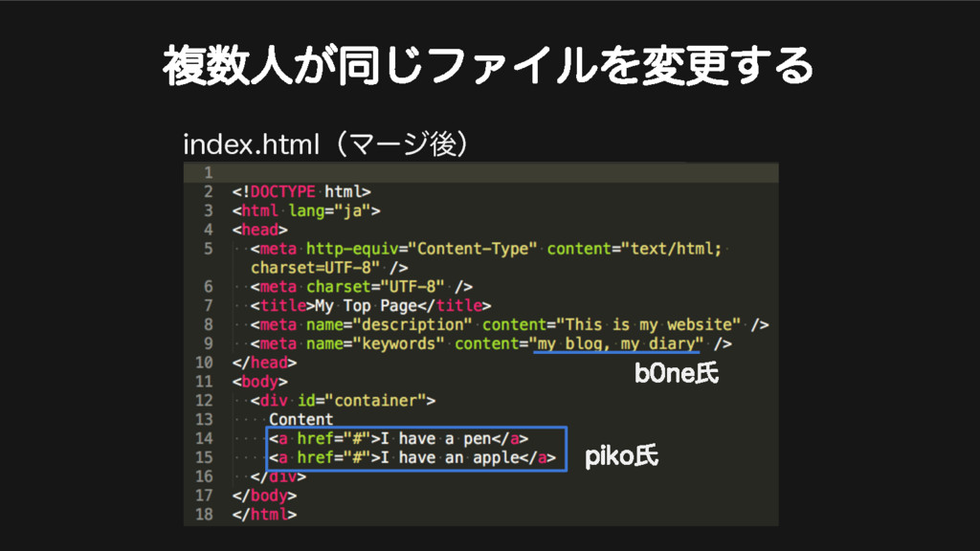The image size is (980, 551).
Task: Click the caption index.html（マージ後）
Action: [325, 144]
